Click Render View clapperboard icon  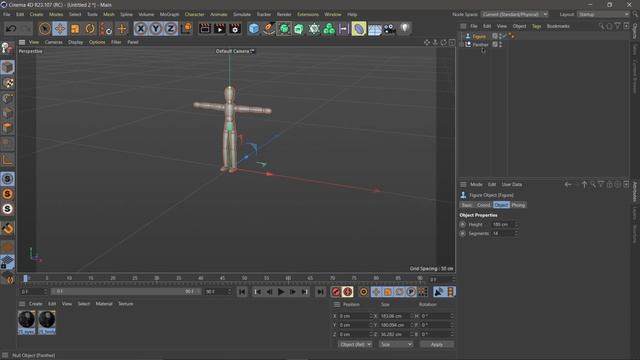click(x=204, y=29)
